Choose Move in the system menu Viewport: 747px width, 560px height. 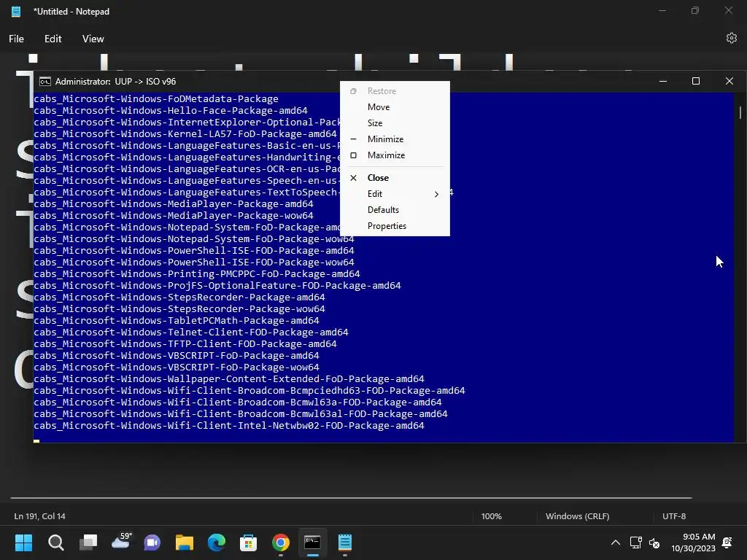coord(395,107)
